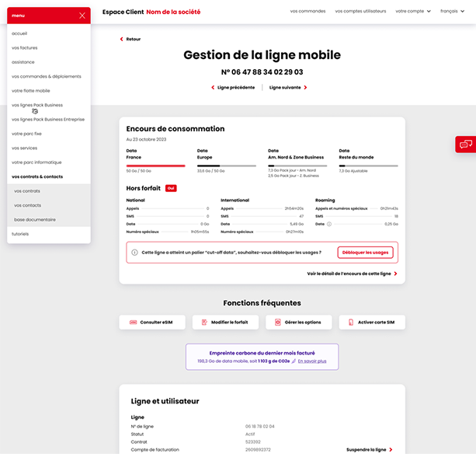The width and height of the screenshot is (476, 457).
Task: Click the Modifier le forfait edit icon
Action: [204, 322]
